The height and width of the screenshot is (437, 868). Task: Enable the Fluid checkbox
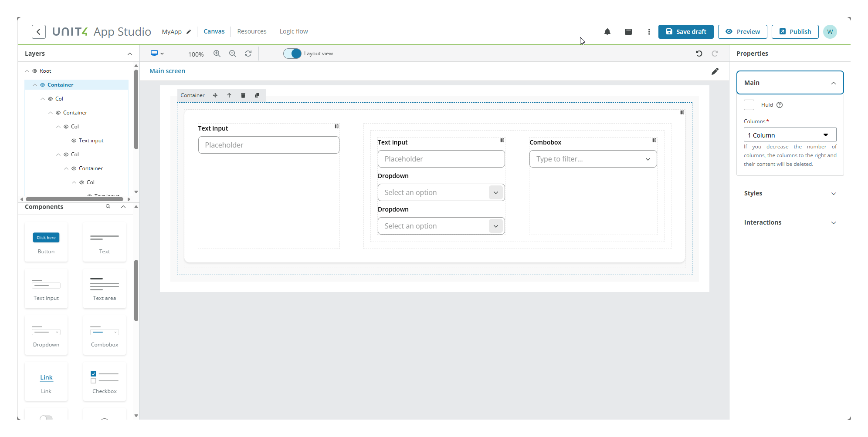tap(749, 105)
